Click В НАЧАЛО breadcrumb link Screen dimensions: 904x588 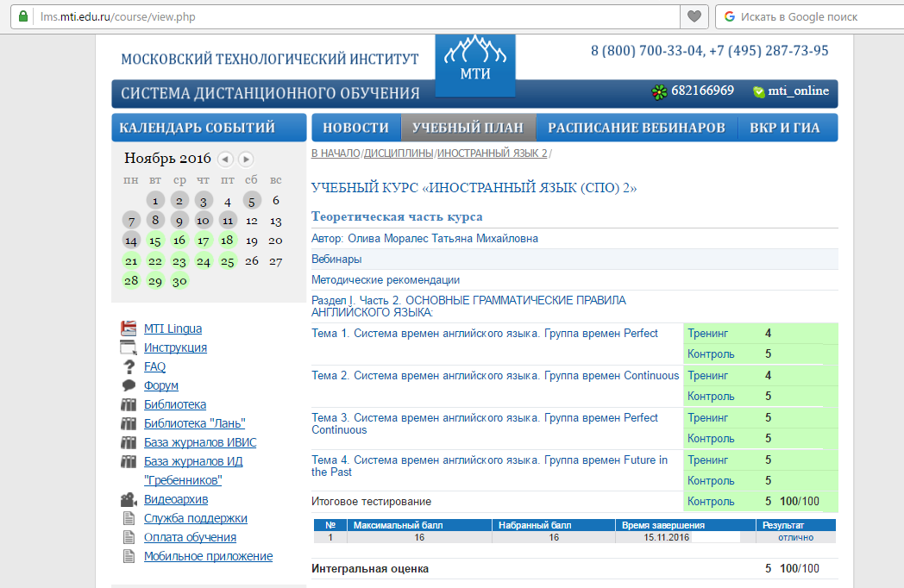pos(336,153)
